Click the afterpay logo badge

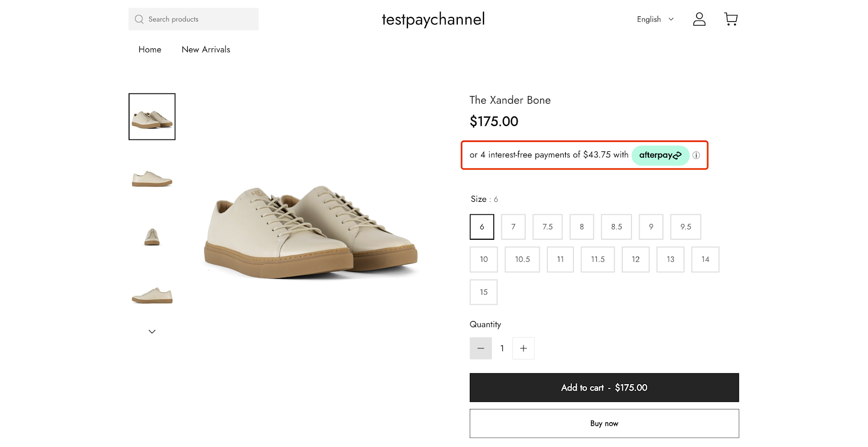(x=660, y=155)
